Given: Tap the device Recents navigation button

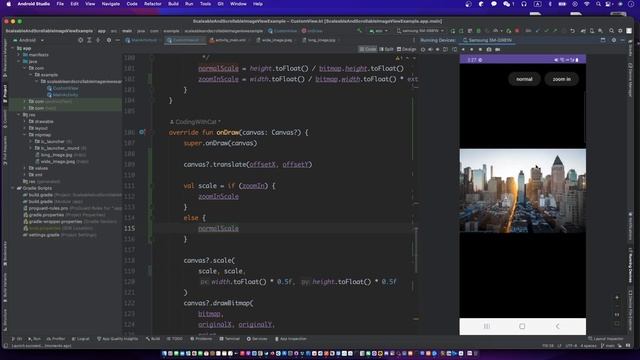Looking at the screenshot, I should point(487,326).
